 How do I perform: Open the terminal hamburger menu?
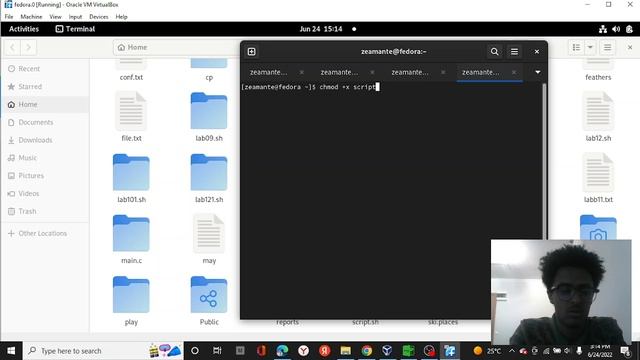[x=514, y=52]
